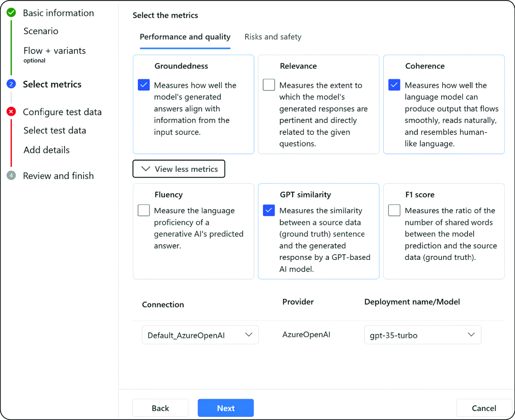Click the red error icon beside Configure test data
This screenshot has width=515, height=420.
tap(11, 111)
